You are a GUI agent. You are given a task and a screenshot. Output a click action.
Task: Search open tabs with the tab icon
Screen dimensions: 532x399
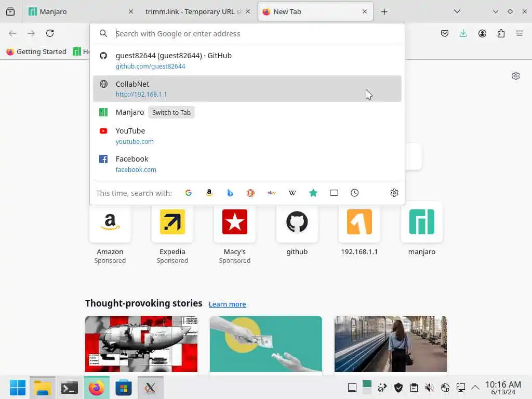pos(334,193)
